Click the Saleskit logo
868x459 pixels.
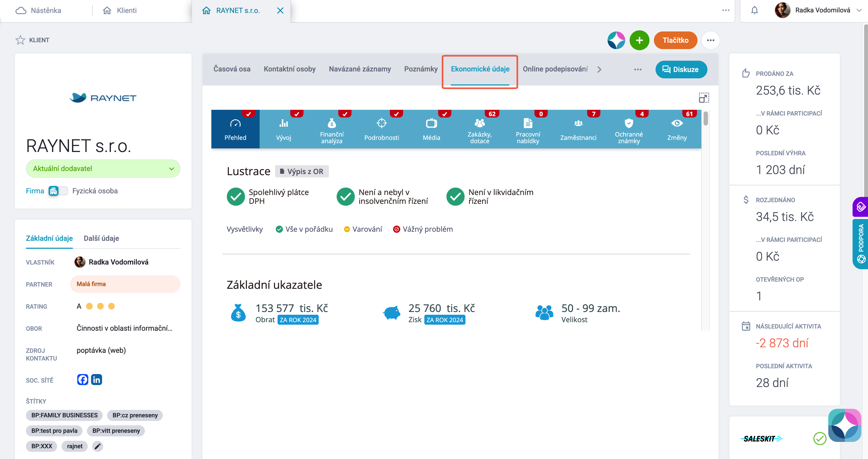click(x=761, y=439)
